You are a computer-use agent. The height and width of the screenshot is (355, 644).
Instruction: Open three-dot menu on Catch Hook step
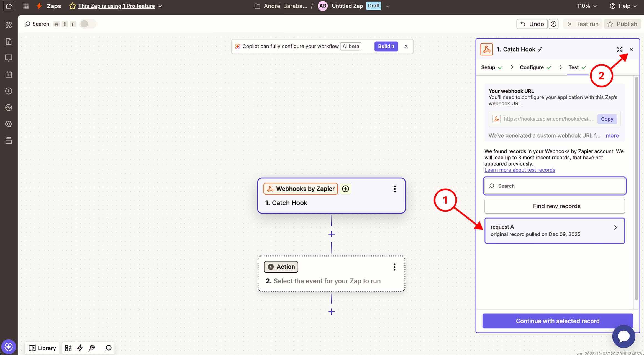pyautogui.click(x=395, y=189)
